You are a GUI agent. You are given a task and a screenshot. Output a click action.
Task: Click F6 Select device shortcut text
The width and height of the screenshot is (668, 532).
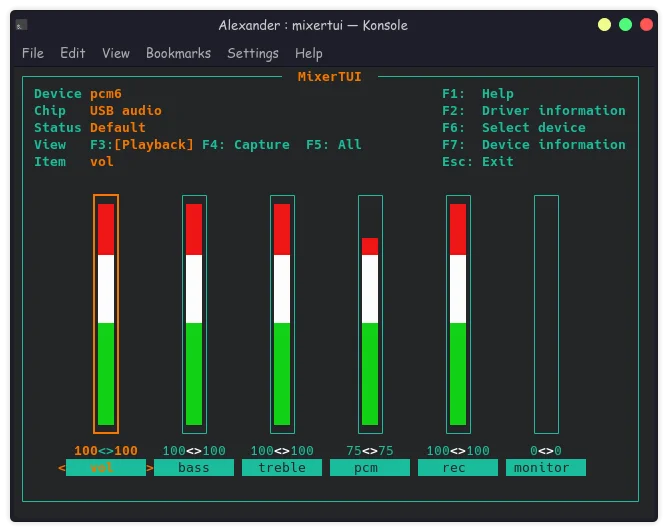[x=513, y=127]
